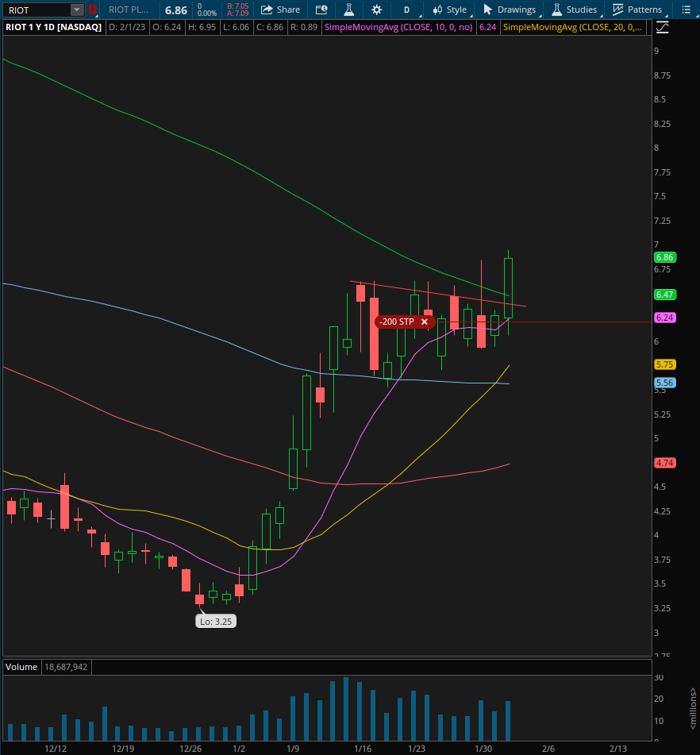
Task: Click the chart drawing-tools icon beside header
Action: pos(663,28)
